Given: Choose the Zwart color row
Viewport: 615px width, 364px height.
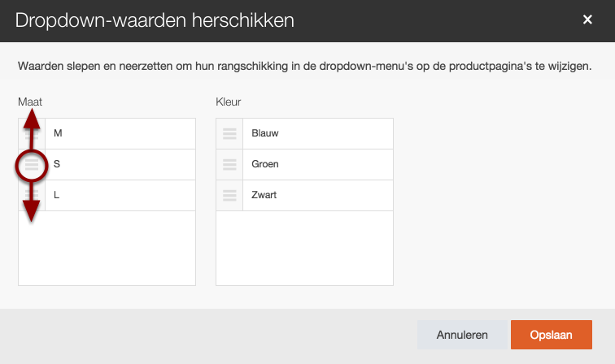Looking at the screenshot, I should click(x=317, y=195).
